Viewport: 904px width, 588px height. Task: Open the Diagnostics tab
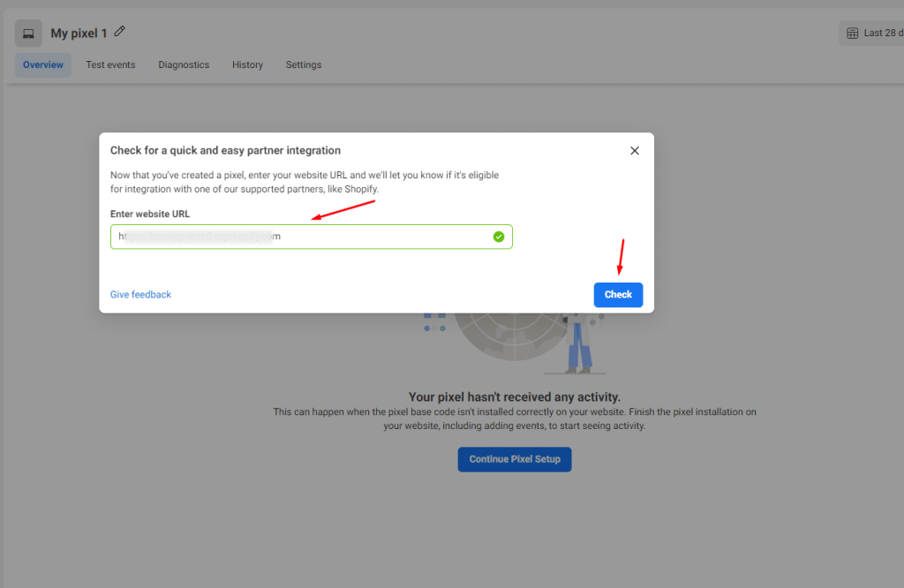[184, 64]
